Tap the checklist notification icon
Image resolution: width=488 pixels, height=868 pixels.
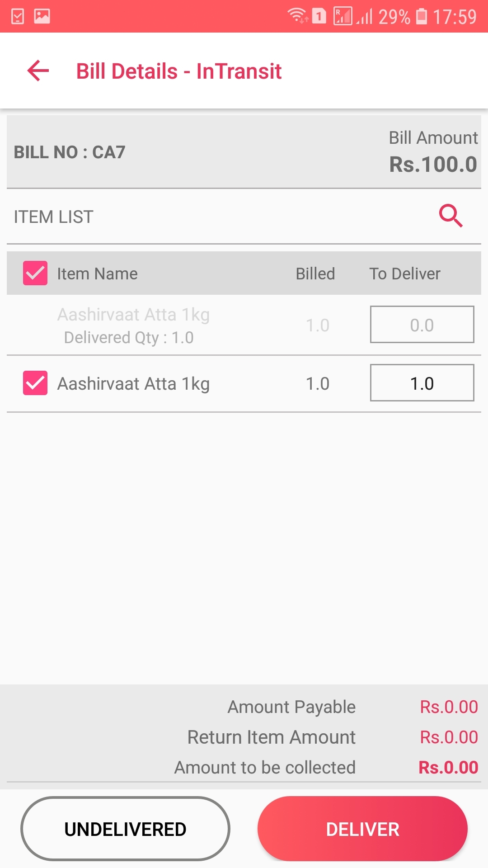(18, 17)
